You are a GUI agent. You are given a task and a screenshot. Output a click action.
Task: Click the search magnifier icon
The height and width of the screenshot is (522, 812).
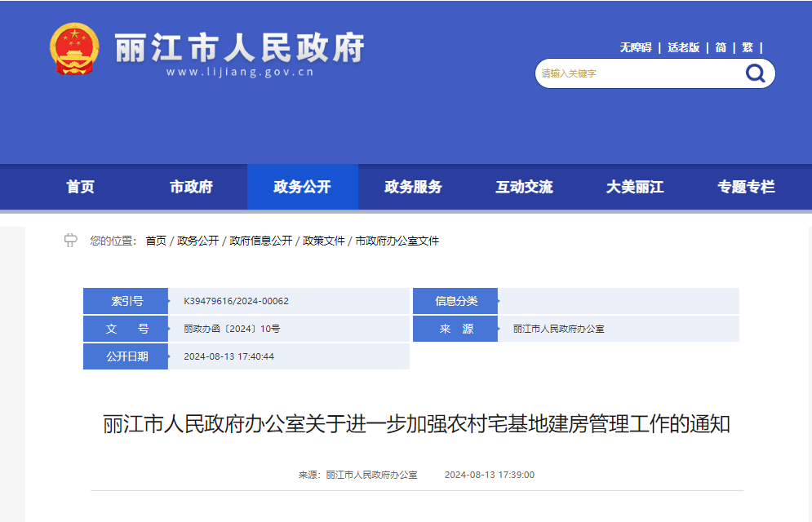pos(755,73)
